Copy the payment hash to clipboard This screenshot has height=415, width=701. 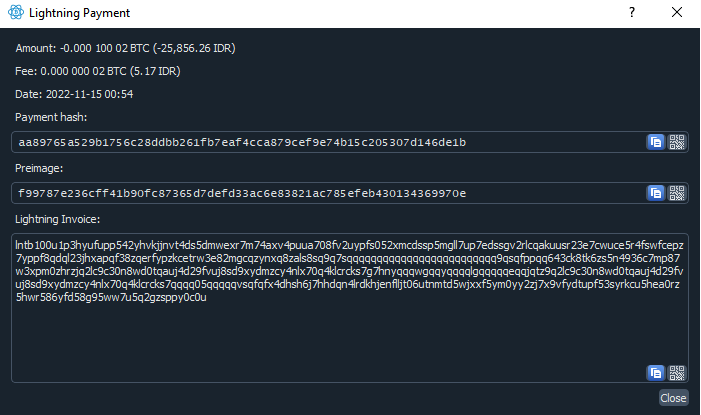coord(655,142)
